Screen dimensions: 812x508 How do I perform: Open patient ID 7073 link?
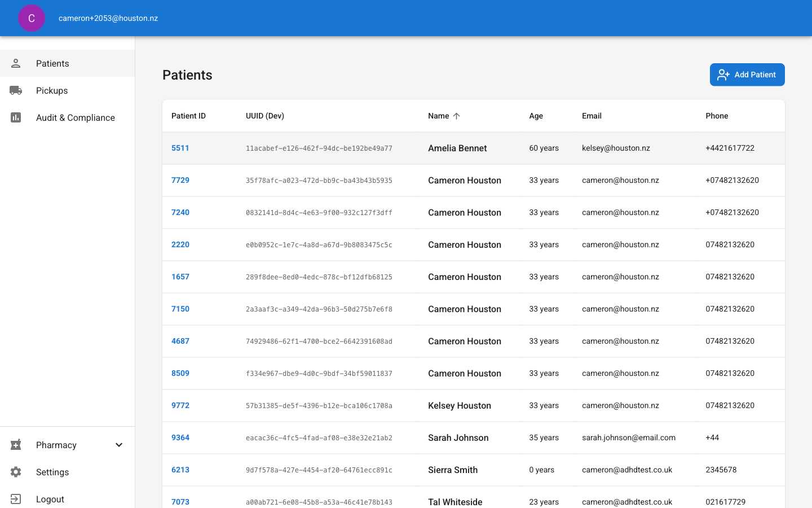tap(180, 502)
